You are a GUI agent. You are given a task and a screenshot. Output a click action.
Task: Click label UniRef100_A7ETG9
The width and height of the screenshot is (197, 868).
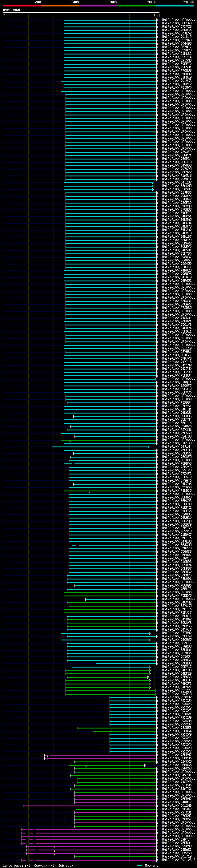176,528
